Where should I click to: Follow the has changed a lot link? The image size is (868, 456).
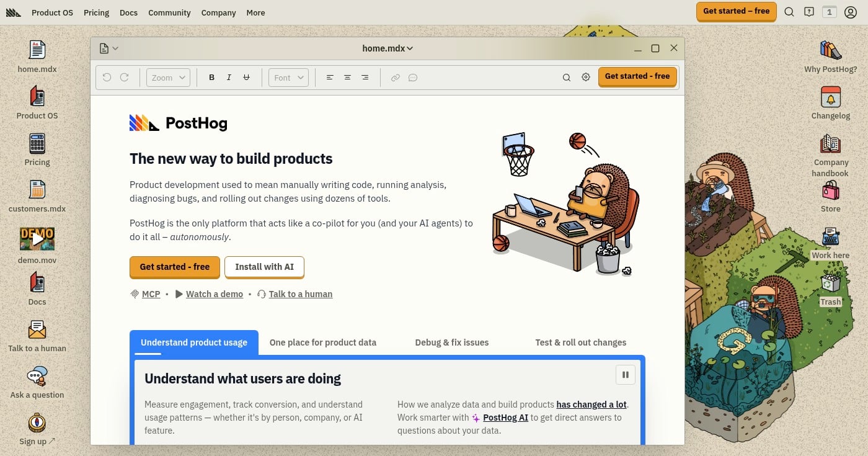tap(591, 405)
